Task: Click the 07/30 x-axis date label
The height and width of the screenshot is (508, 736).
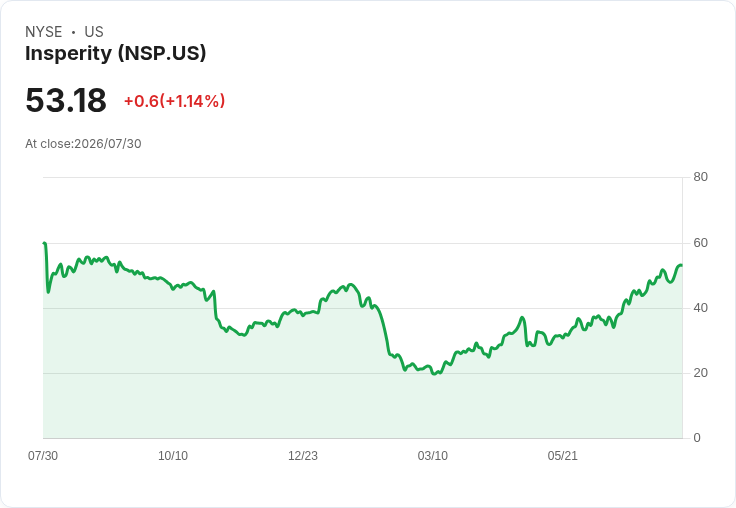Action: click(x=43, y=456)
